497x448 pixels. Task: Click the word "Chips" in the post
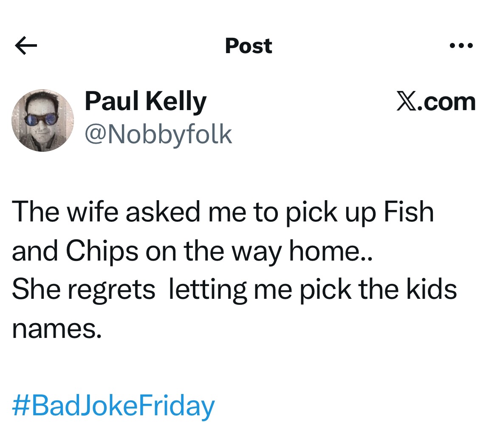pyautogui.click(x=102, y=251)
